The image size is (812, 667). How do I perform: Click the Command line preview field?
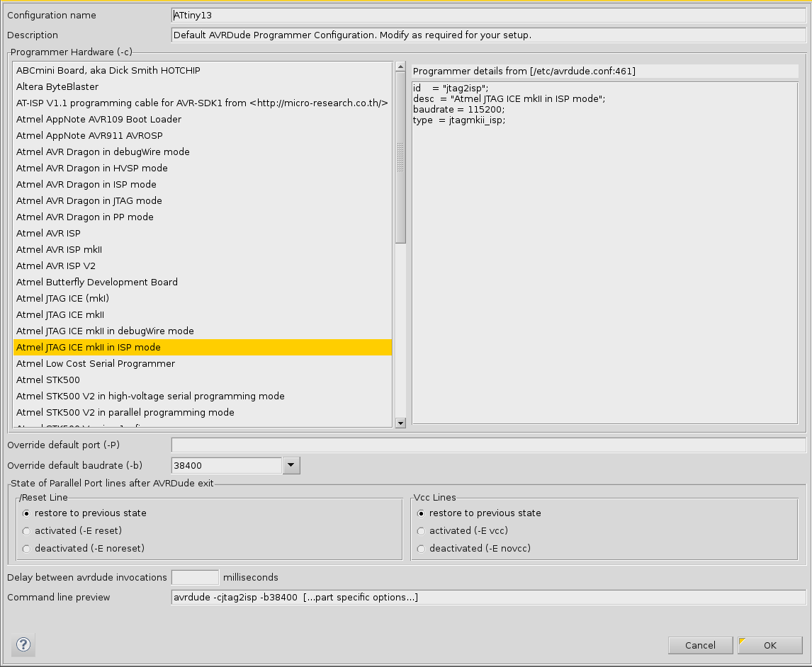click(x=488, y=597)
